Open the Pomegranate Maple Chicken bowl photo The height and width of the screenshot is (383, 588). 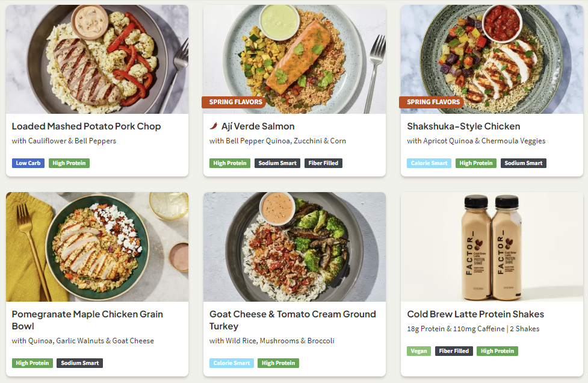pos(97,247)
